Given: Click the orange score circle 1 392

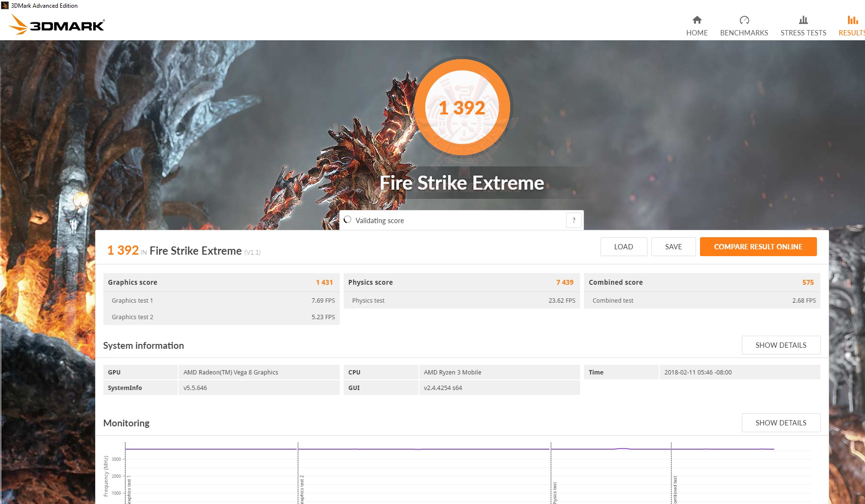Looking at the screenshot, I should (x=462, y=107).
